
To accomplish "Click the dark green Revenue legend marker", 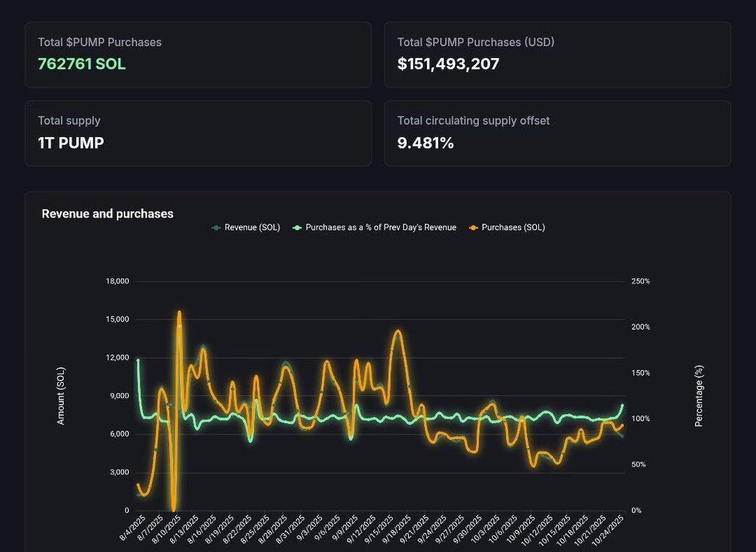I will tap(216, 228).
